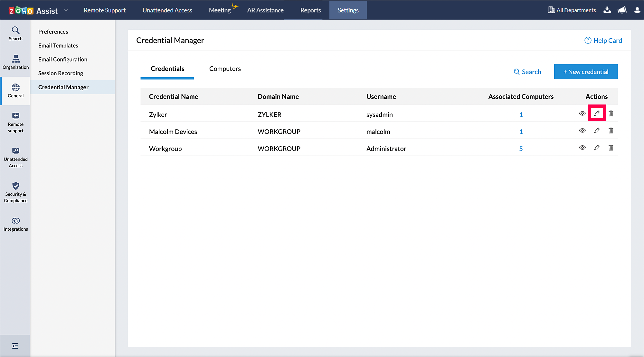This screenshot has width=644, height=357.
Task: View Malcolm Devices credential via eye icon
Action: (x=582, y=130)
